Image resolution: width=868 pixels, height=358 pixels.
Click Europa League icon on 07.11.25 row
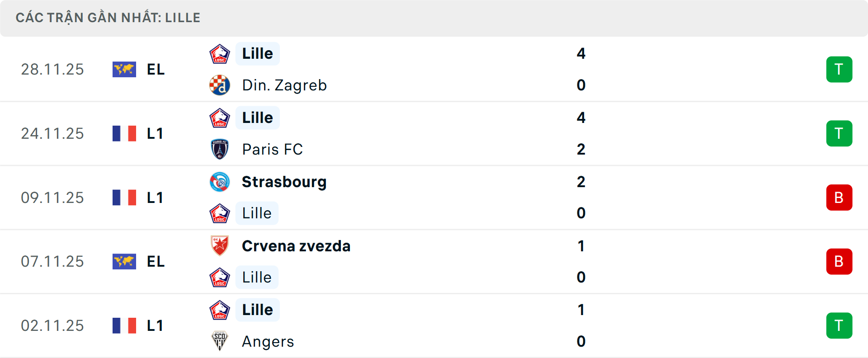click(124, 262)
